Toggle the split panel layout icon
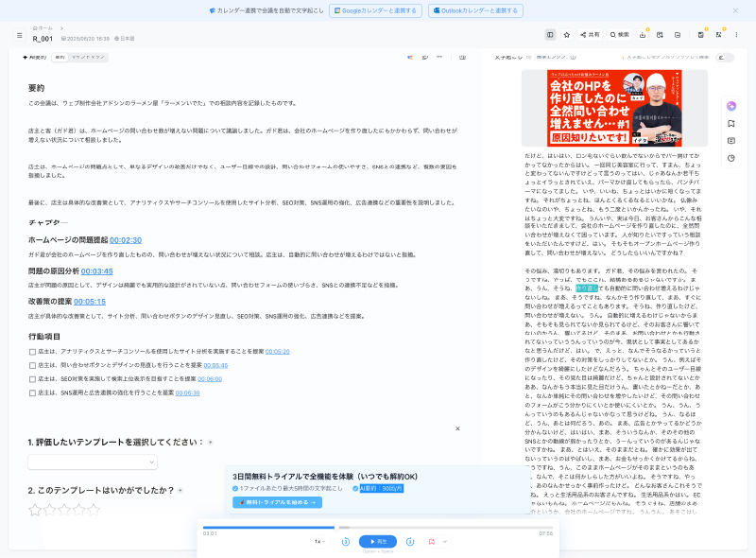Screen dimensions: 756x558 click(x=550, y=35)
